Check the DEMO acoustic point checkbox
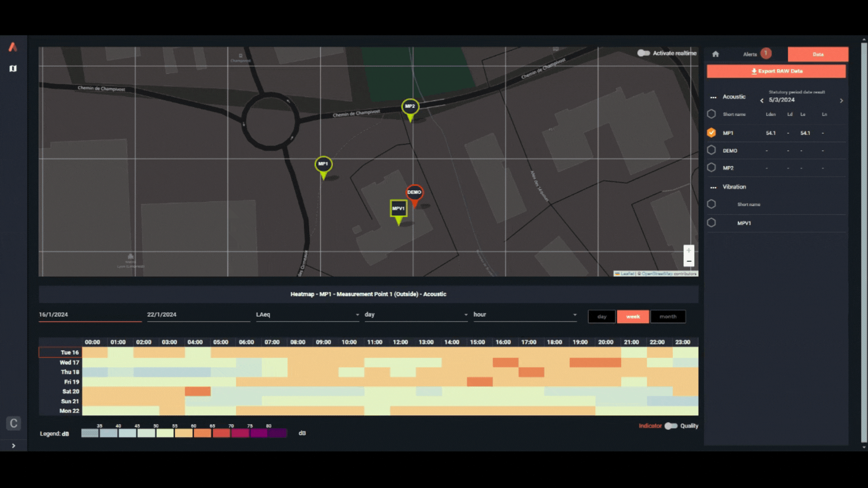 click(712, 150)
